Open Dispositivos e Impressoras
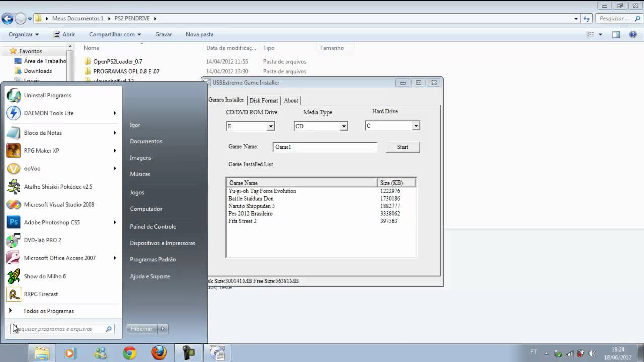This screenshot has height=362, width=644. (x=163, y=243)
